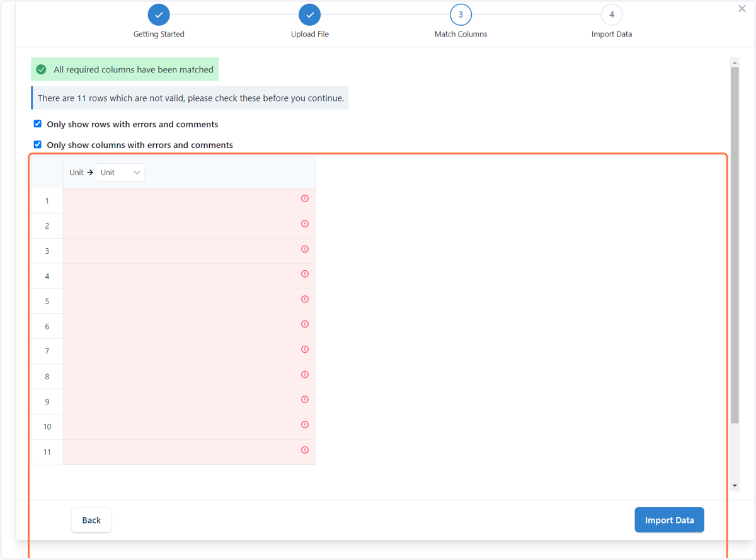This screenshot has width=756, height=560.
Task: Click the error icon in row 2
Action: point(305,224)
